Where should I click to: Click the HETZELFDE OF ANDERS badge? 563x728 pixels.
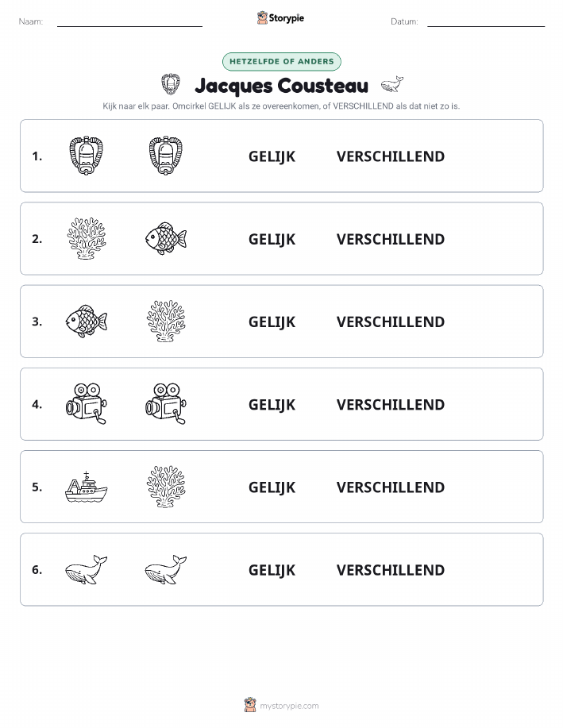(x=281, y=62)
